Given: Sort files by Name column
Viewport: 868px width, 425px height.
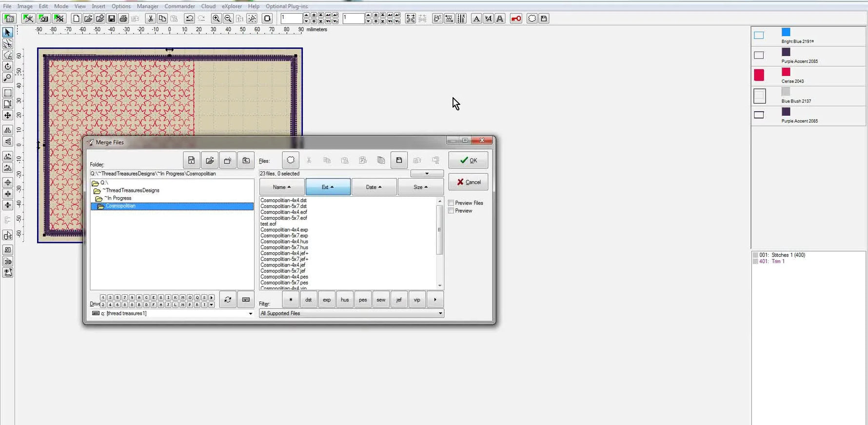Looking at the screenshot, I should click(x=282, y=187).
